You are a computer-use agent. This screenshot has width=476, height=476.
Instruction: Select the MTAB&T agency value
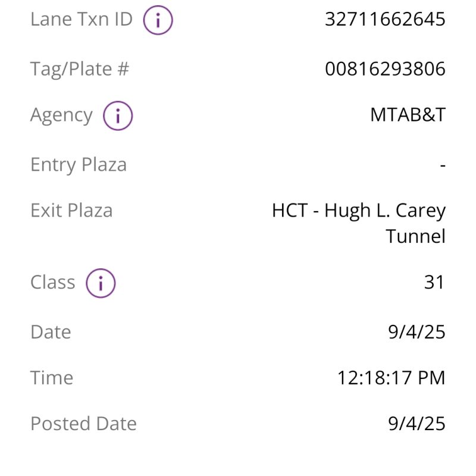pos(408,115)
